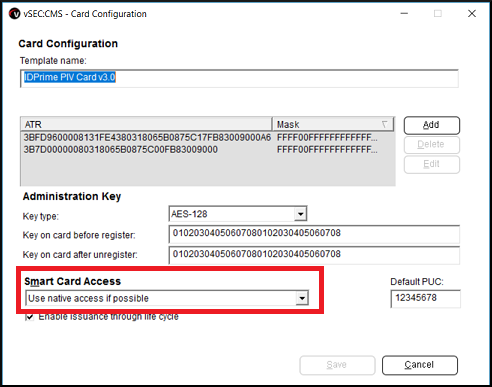
Task: Click the Key on card after unregister field
Action: pyautogui.click(x=314, y=255)
